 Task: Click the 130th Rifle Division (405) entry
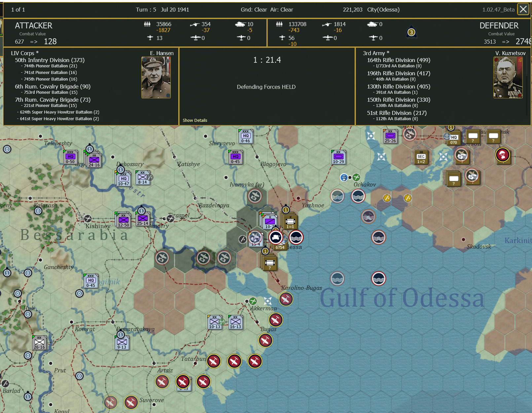tap(399, 86)
